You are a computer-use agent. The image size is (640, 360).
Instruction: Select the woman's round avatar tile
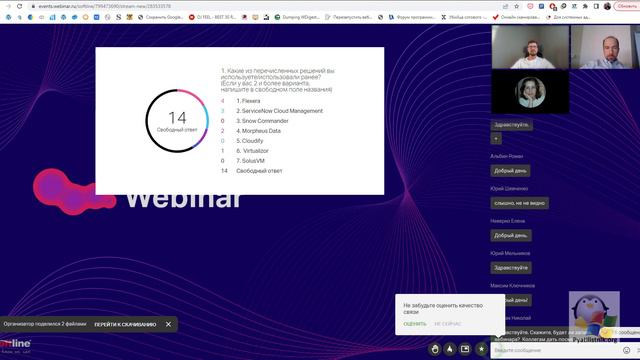click(x=530, y=91)
